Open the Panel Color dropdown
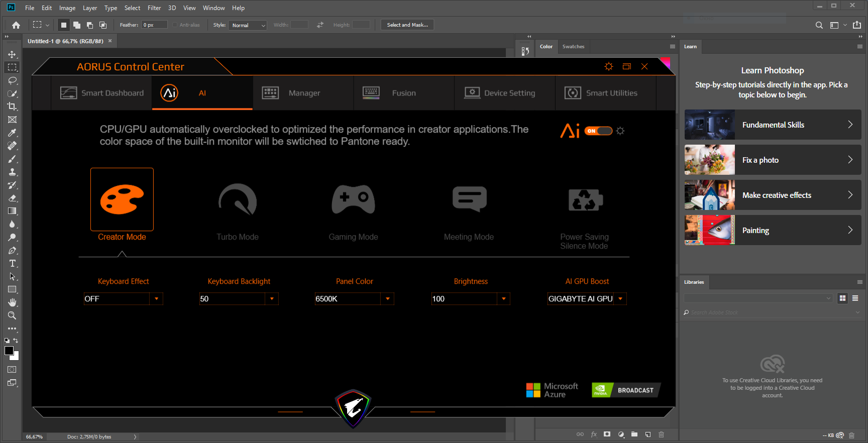 pyautogui.click(x=387, y=299)
